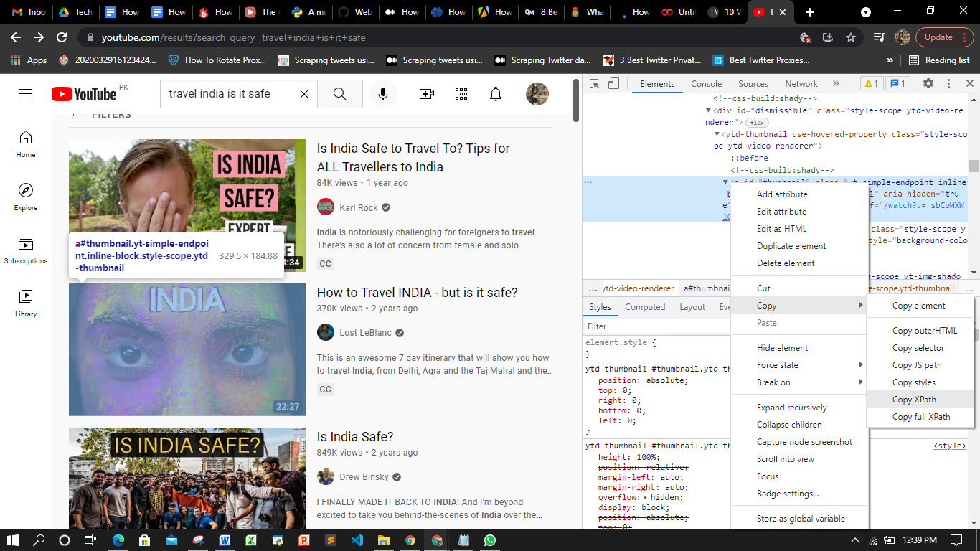Open the YouTube hamburger guide menu

tap(26, 94)
